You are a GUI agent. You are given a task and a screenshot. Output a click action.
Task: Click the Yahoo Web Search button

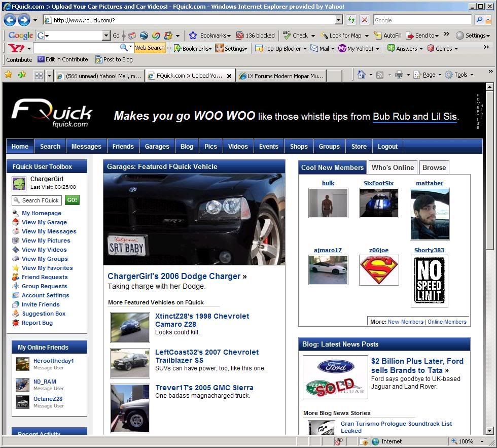150,48
